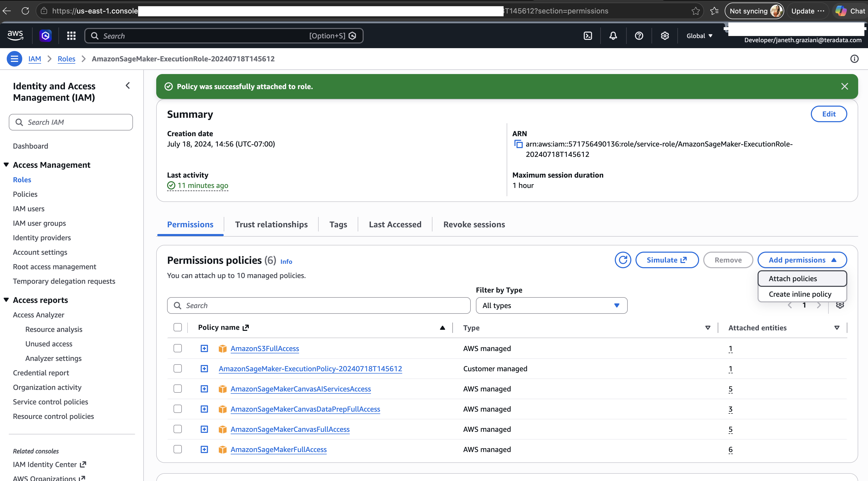
Task: Expand AmazonSageMakerCanvasAIServicesAccess policy details
Action: click(x=204, y=389)
